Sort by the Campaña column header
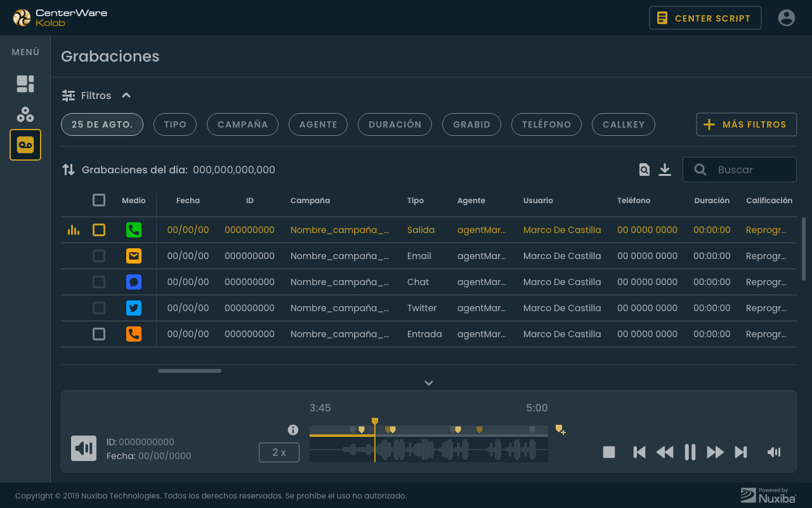This screenshot has width=812, height=508. pos(310,201)
